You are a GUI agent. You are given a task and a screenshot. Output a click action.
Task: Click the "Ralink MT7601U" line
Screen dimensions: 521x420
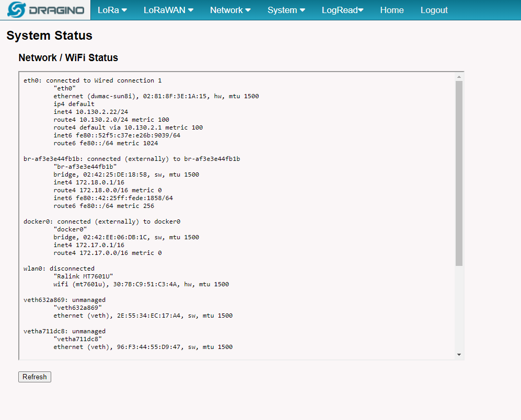tap(83, 276)
